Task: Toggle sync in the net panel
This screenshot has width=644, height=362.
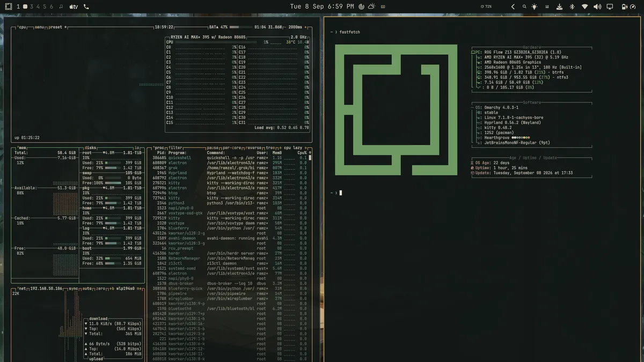Action: [74, 289]
